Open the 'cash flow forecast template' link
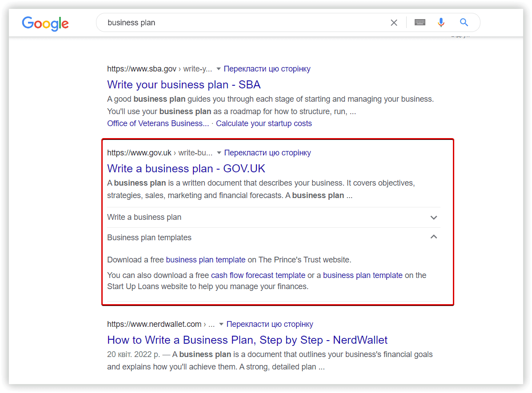 [x=258, y=275]
